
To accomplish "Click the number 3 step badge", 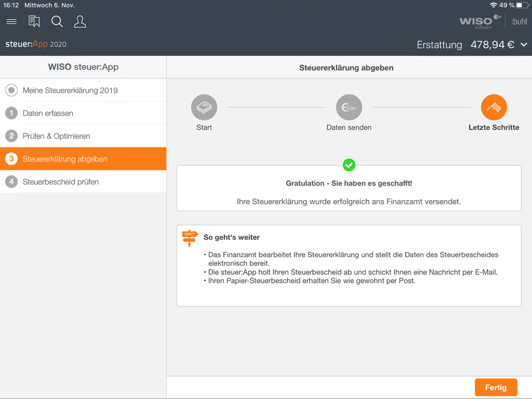I will (12, 159).
